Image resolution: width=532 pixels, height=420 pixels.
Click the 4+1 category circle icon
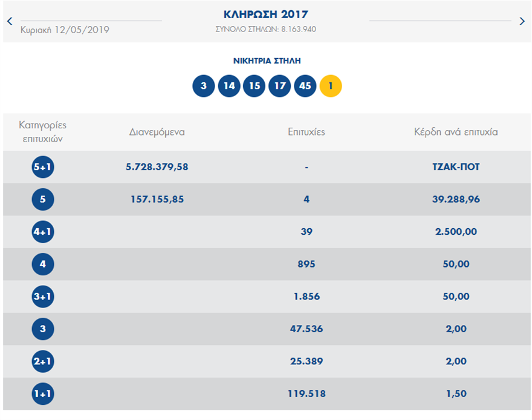tap(42, 232)
